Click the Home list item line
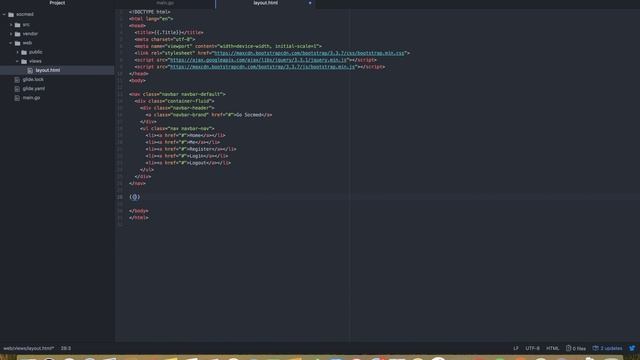Image resolution: width=640 pixels, height=360 pixels. [x=185, y=136]
